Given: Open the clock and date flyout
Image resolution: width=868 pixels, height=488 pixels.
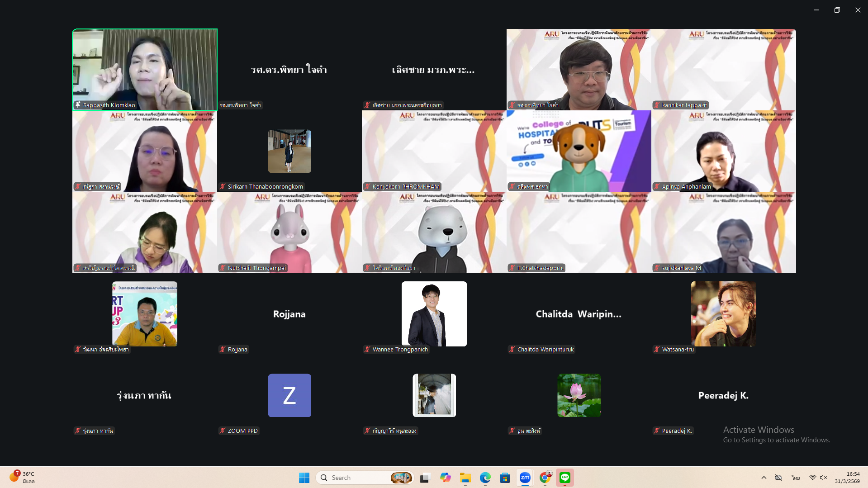Looking at the screenshot, I should (x=847, y=478).
